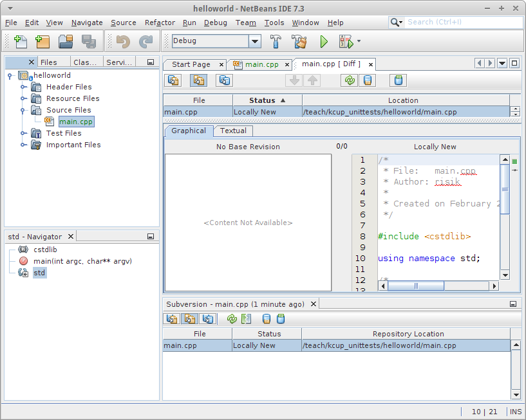
Task: Open the Debug configuration dropdown
Action: (x=254, y=41)
